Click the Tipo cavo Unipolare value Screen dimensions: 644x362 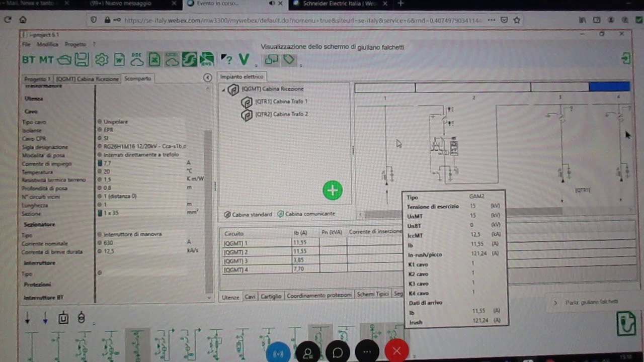tap(116, 122)
